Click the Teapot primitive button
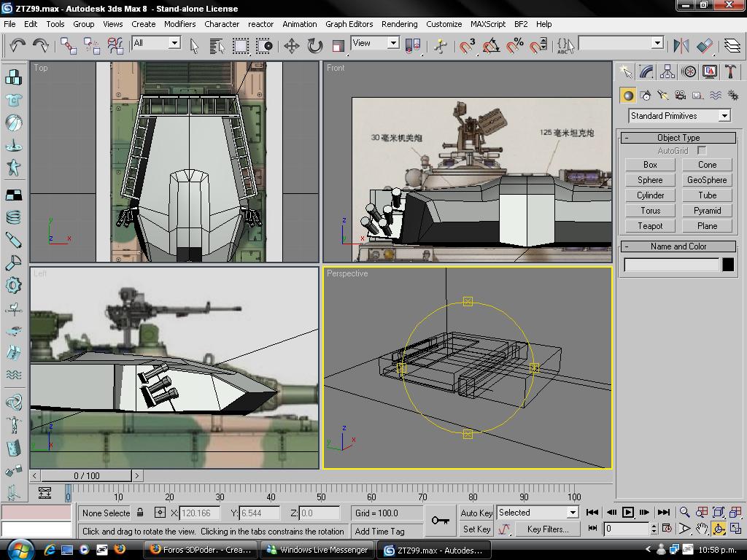The image size is (747, 560). (x=650, y=226)
